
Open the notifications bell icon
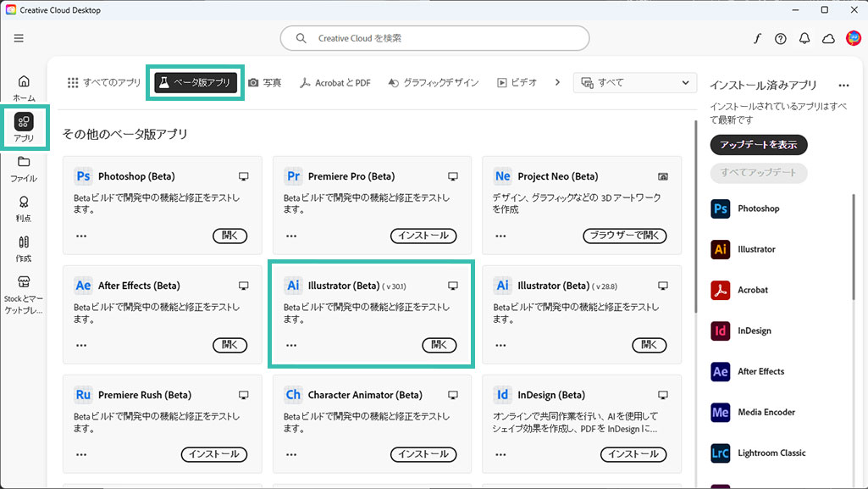(x=804, y=39)
